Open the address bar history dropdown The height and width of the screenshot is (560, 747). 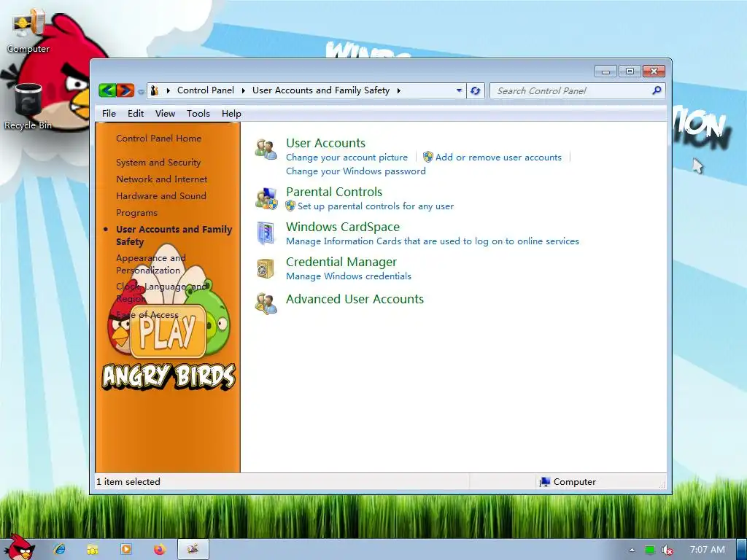point(459,90)
